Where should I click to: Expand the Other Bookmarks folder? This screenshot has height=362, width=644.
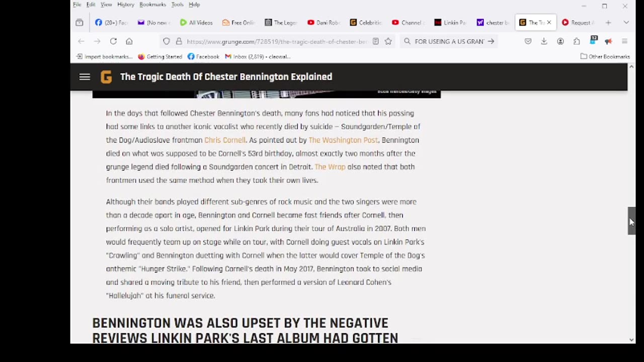pyautogui.click(x=605, y=56)
